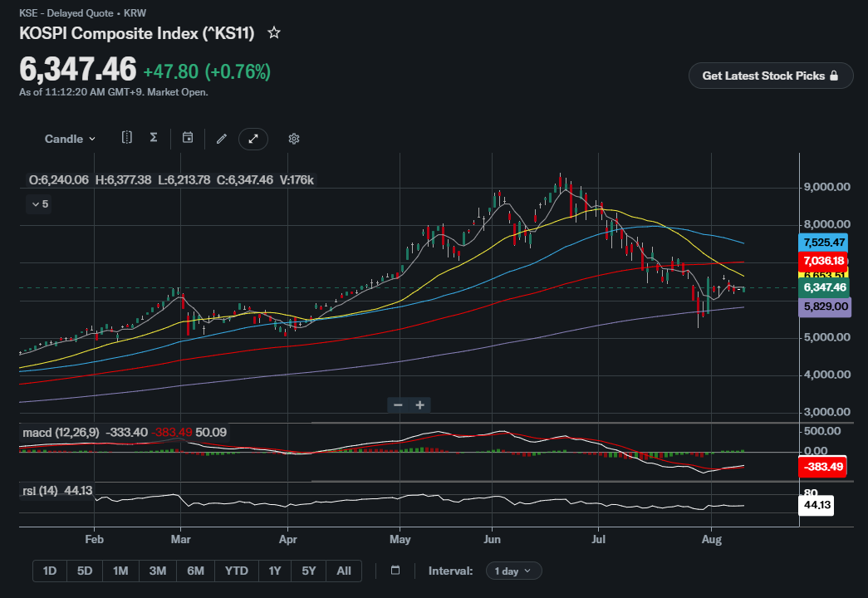This screenshot has height=598, width=868.
Task: Click the H:6,377.38 high value
Action: coord(123,180)
